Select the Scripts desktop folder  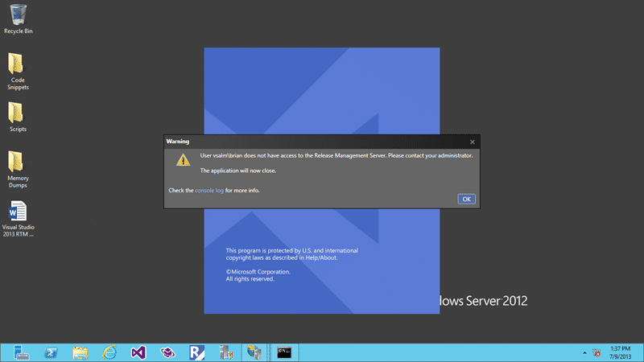pos(18,117)
